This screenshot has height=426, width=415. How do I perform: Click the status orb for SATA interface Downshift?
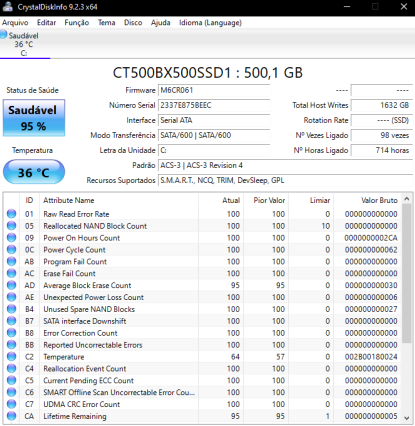pyautogui.click(x=11, y=321)
